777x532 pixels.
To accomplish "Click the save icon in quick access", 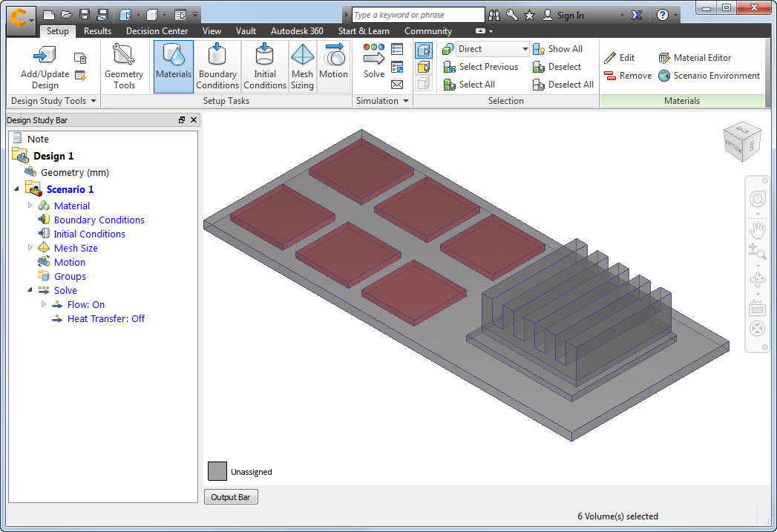I will [x=85, y=15].
